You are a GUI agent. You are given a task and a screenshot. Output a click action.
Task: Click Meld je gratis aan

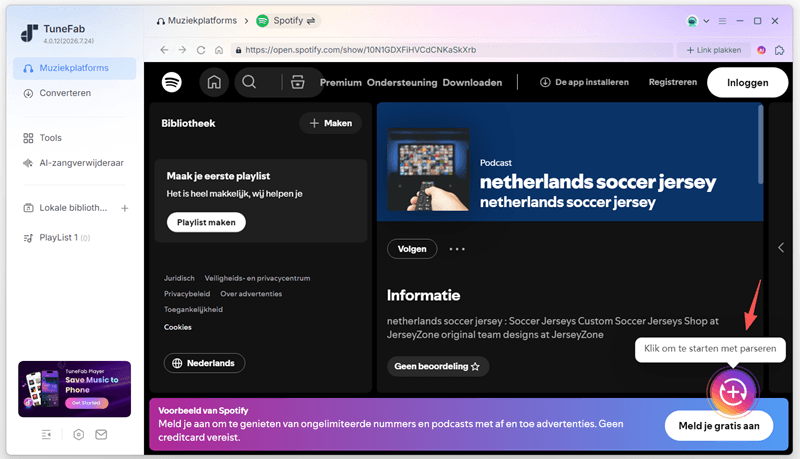(719, 426)
